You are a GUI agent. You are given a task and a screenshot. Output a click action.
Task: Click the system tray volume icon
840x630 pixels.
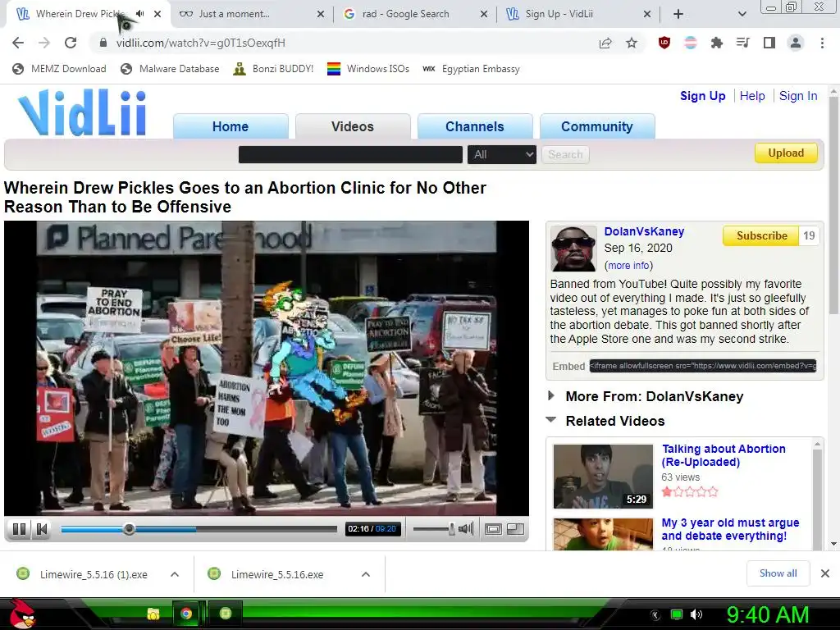click(x=696, y=614)
